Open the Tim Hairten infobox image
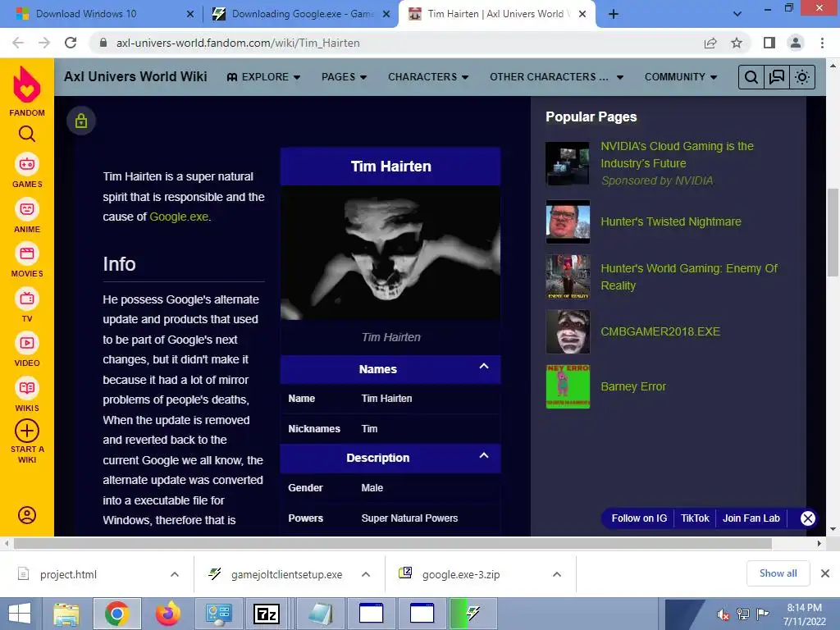This screenshot has width=840, height=630. click(x=390, y=253)
